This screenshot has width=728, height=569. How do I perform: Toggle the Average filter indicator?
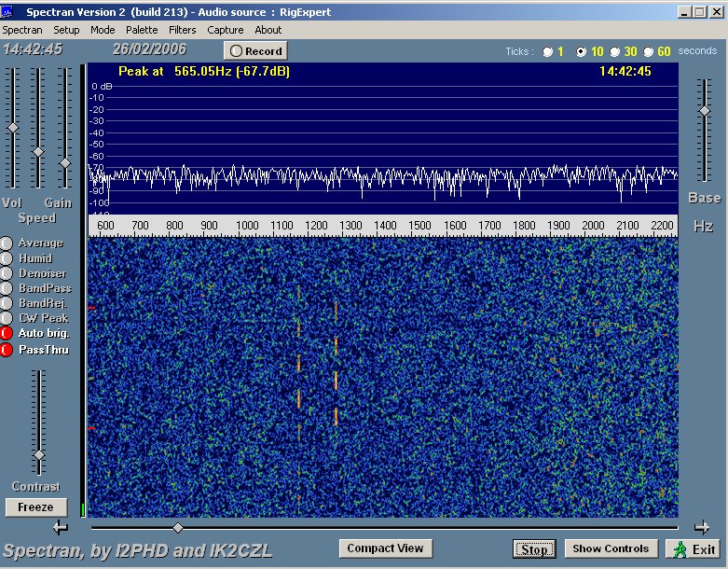[x=7, y=243]
